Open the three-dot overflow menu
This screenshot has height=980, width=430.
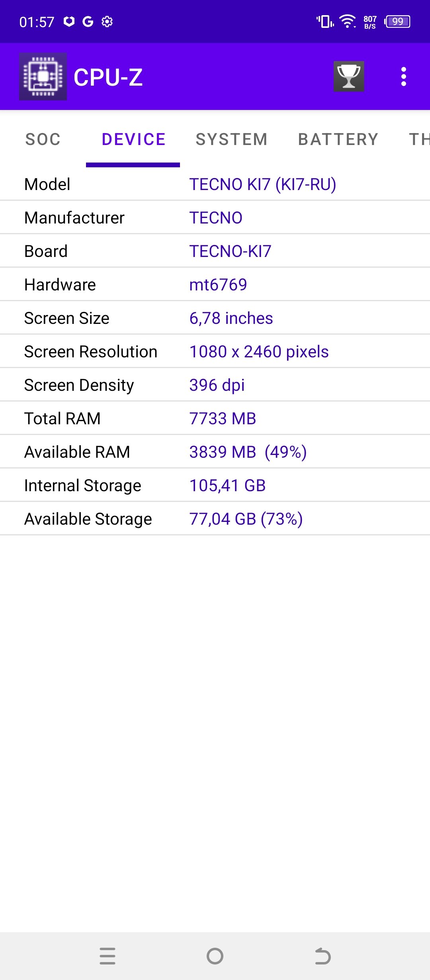(x=403, y=76)
